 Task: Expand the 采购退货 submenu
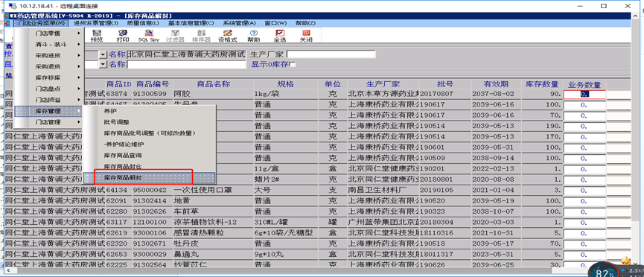click(49, 66)
